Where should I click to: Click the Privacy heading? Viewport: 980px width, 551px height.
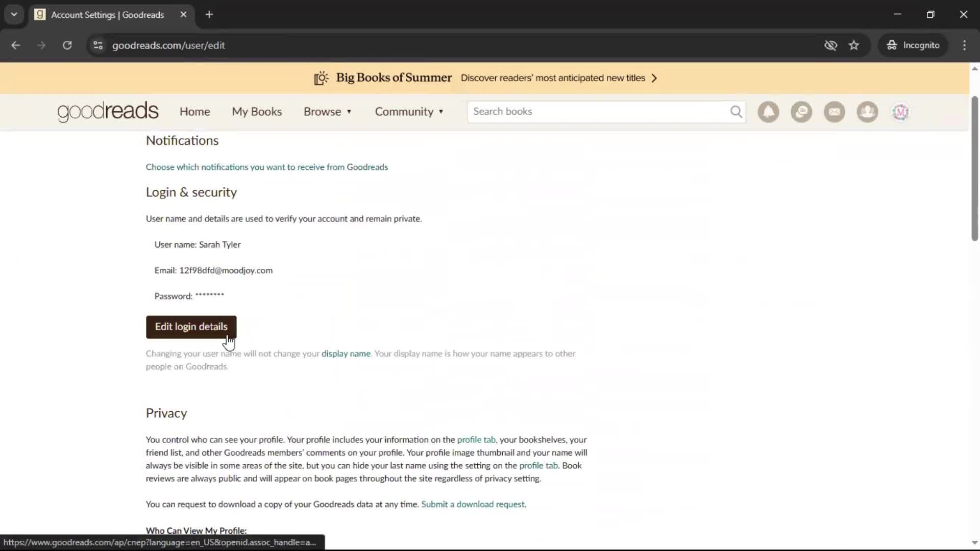click(x=166, y=413)
